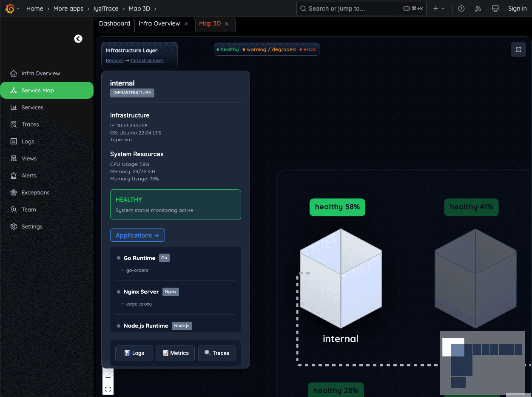
Task: Switch to the Dashboard tab
Action: (x=114, y=24)
